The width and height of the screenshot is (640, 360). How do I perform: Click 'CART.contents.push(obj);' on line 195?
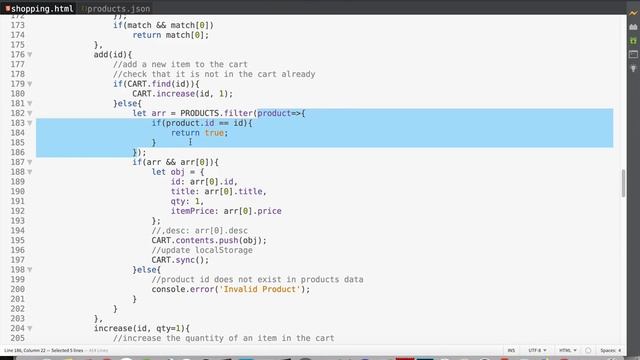(209, 240)
